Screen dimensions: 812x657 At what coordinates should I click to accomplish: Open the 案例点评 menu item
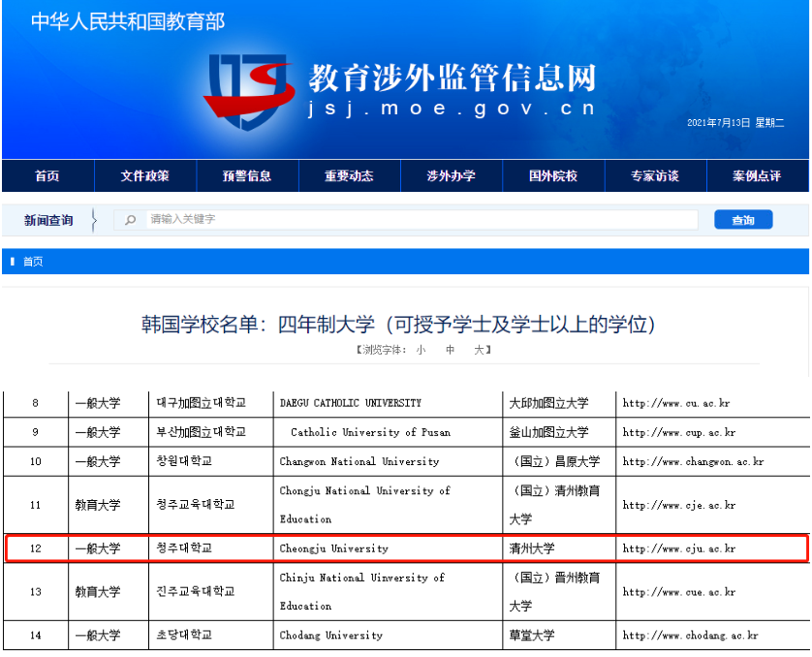click(x=757, y=176)
